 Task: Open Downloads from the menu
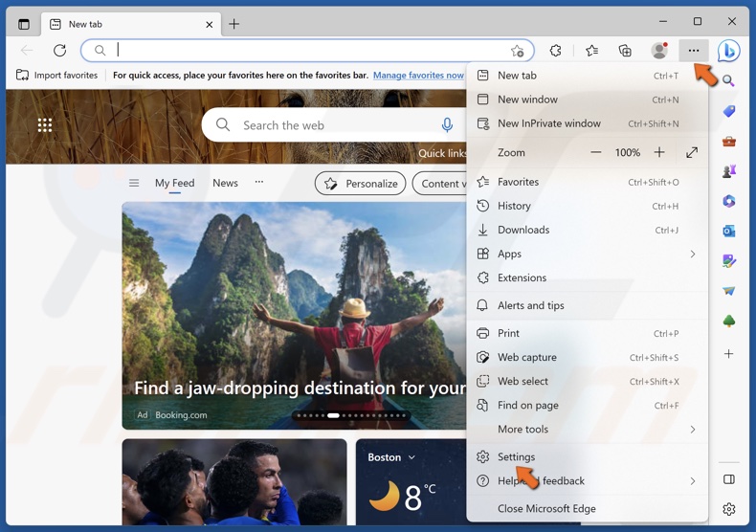[588, 230]
